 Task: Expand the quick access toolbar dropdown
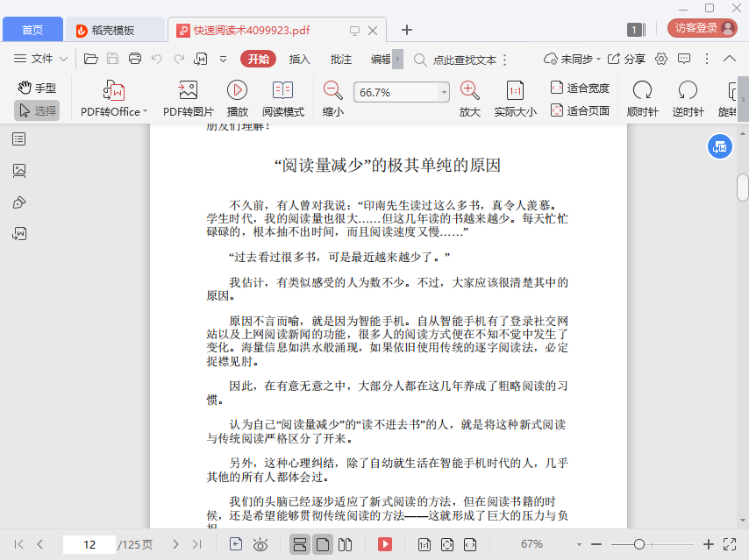pyautogui.click(x=223, y=60)
